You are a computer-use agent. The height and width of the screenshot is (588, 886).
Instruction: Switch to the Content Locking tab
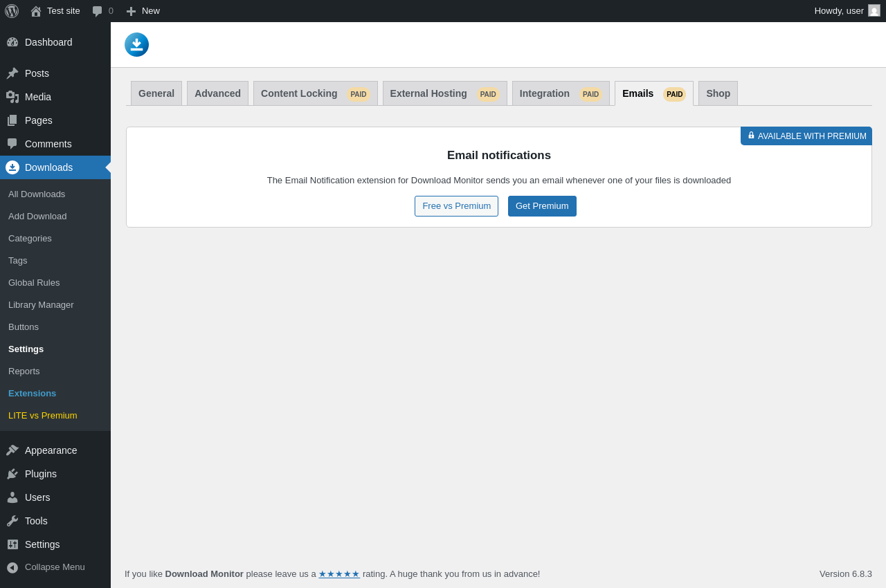click(316, 93)
